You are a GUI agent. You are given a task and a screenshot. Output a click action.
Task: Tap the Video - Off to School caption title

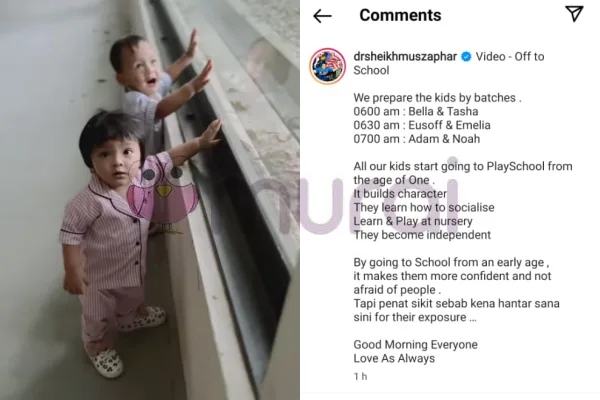(x=448, y=64)
